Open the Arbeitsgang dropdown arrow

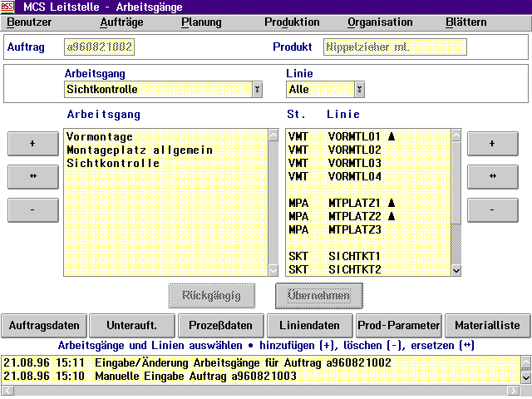257,89
